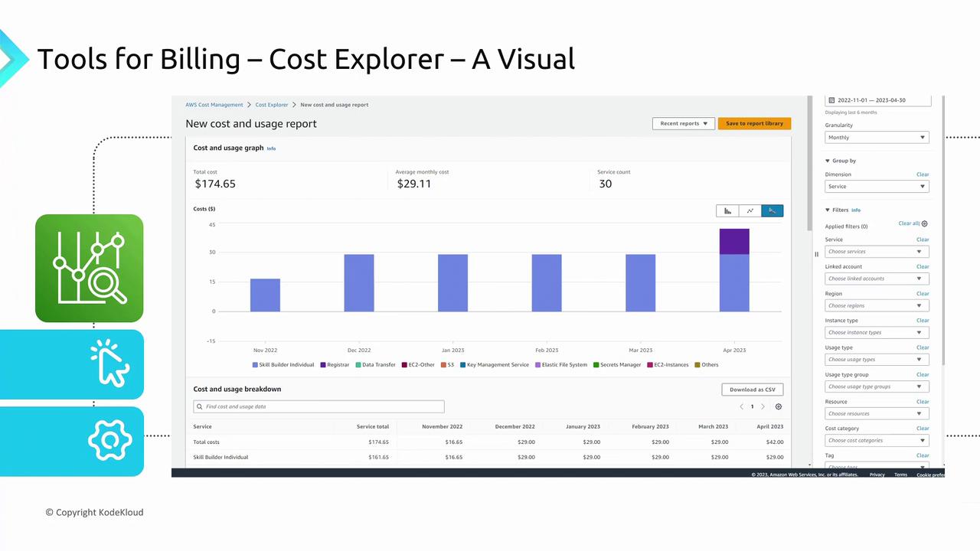Viewport: 980px width, 551px height.
Task: Click Download as CSV button
Action: click(x=752, y=390)
